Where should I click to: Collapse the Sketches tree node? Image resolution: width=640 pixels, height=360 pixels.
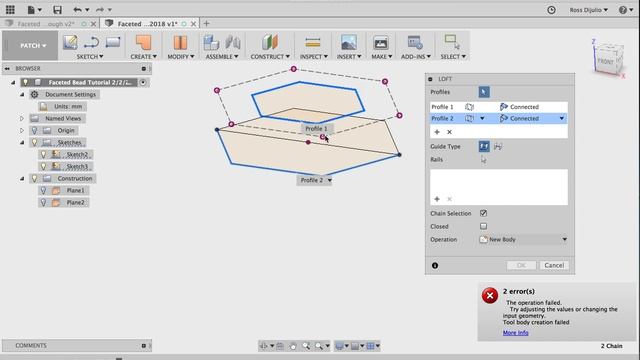[22, 142]
